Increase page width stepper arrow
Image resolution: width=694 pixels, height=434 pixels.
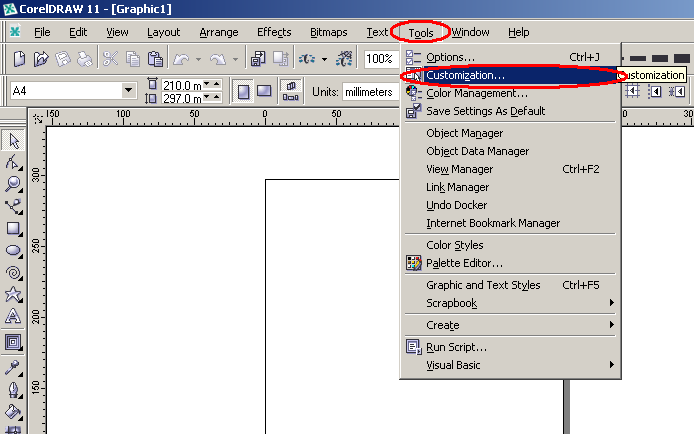[216, 83]
